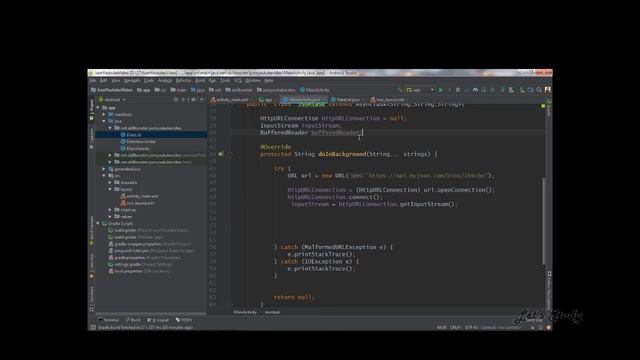Click the local.properties file icon
The height and width of the screenshot is (360, 640).
111,271
